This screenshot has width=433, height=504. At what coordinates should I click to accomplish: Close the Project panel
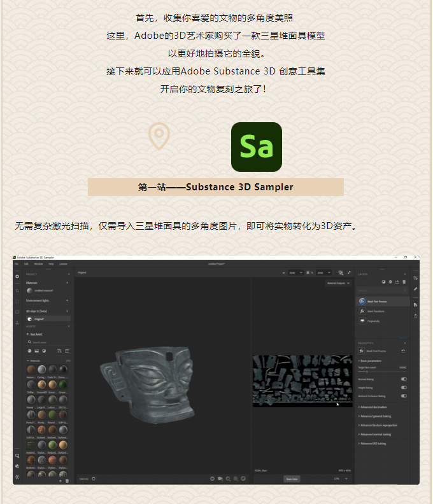[x=69, y=274]
